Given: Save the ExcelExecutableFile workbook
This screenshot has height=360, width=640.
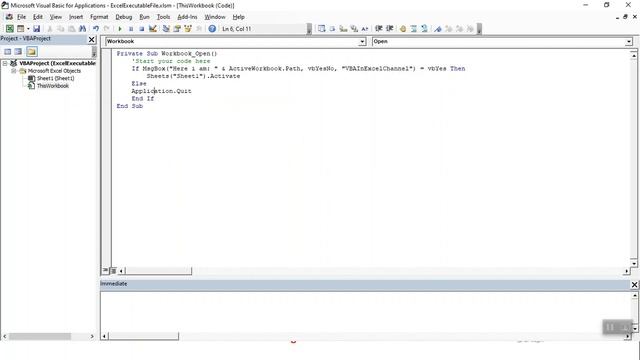Looking at the screenshot, I should (x=36, y=29).
